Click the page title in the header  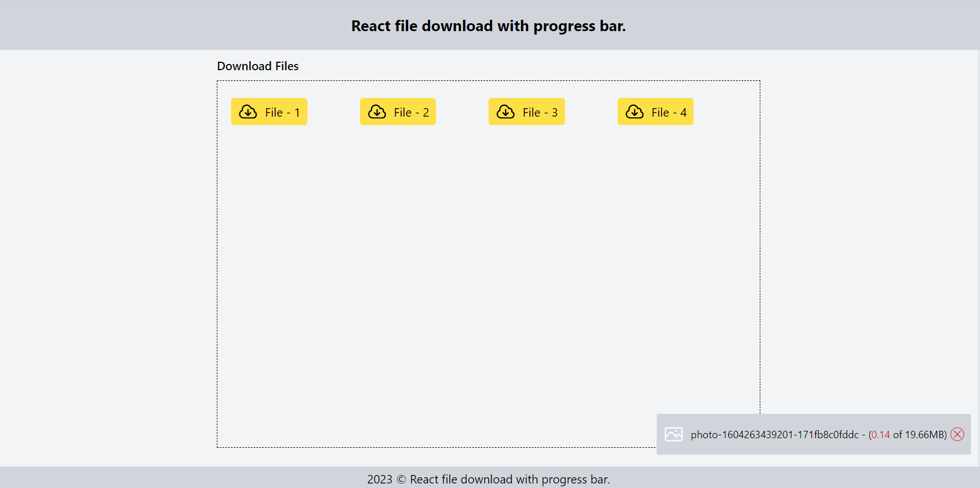[x=488, y=26]
